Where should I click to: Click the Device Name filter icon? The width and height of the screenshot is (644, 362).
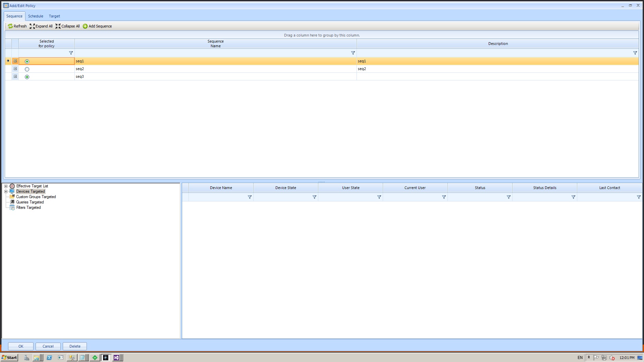[250, 197]
